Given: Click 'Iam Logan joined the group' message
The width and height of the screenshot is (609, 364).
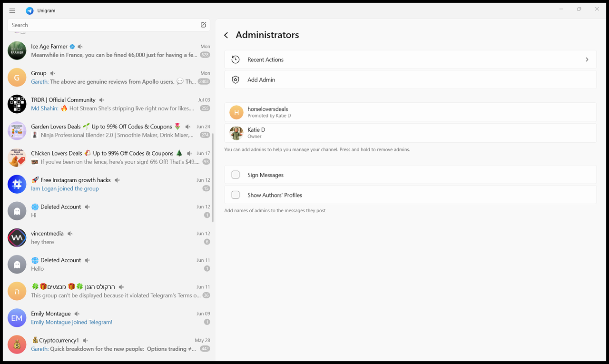Looking at the screenshot, I should (65, 188).
